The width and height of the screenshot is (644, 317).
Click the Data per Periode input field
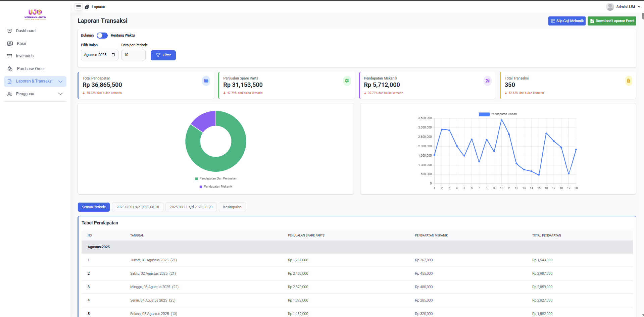click(133, 55)
